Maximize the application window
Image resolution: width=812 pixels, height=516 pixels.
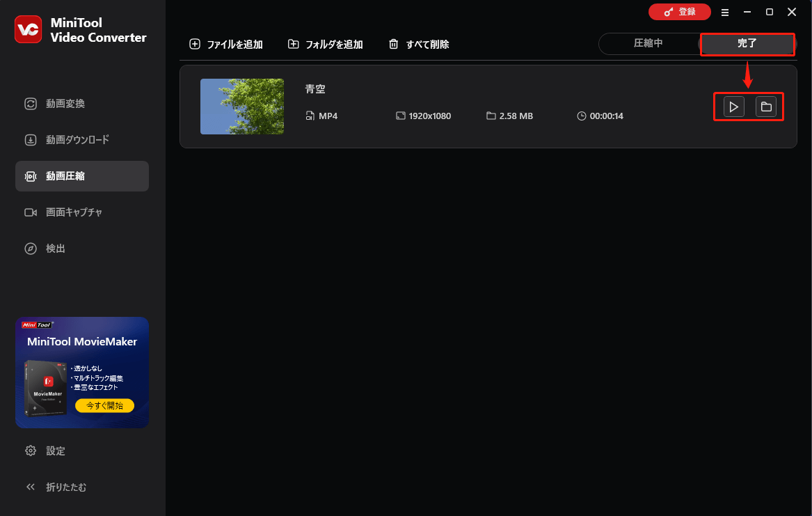770,12
